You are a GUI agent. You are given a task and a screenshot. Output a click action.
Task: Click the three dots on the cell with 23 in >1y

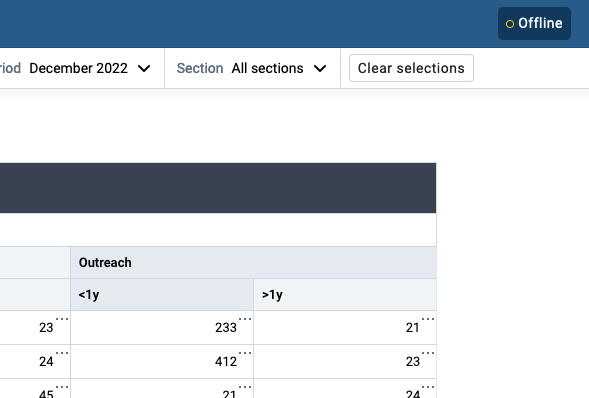(428, 353)
